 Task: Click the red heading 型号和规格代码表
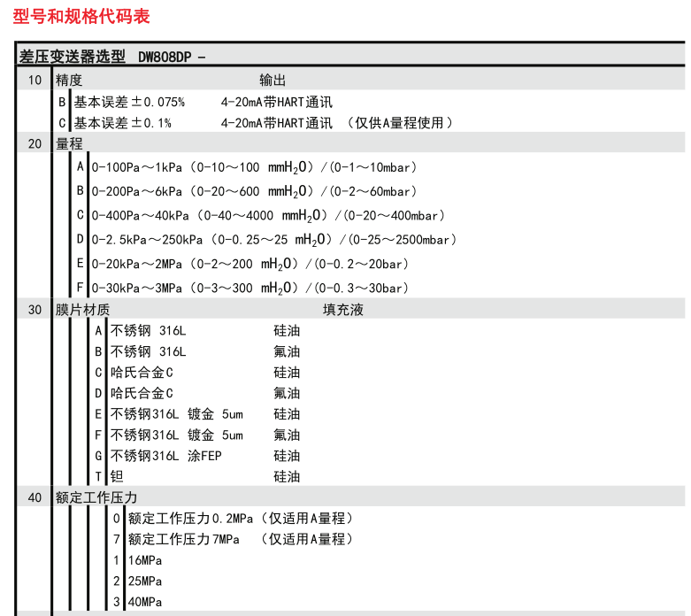point(81,16)
